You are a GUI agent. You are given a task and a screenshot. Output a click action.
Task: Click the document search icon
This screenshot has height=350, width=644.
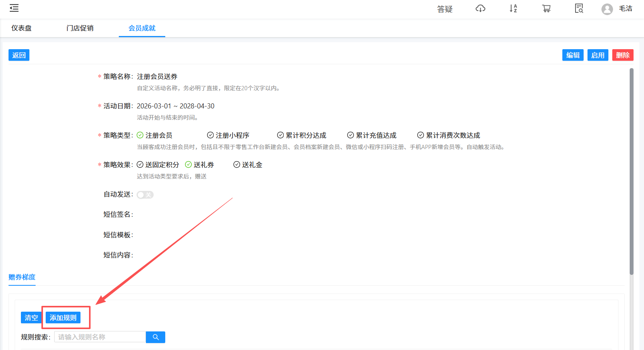coord(578,8)
